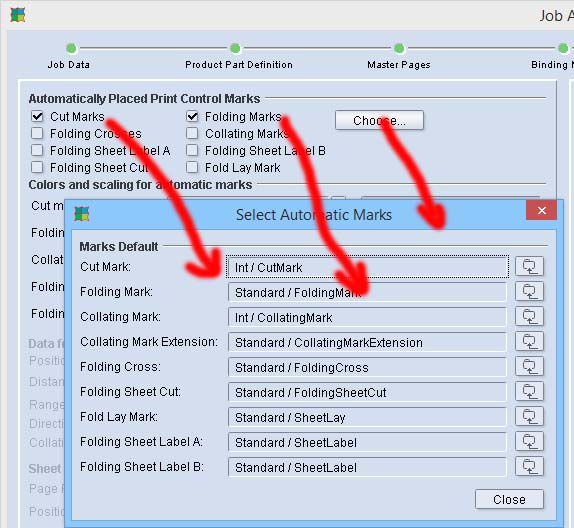Click the main window application icon
This screenshot has width=574, height=528.
pyautogui.click(x=18, y=15)
